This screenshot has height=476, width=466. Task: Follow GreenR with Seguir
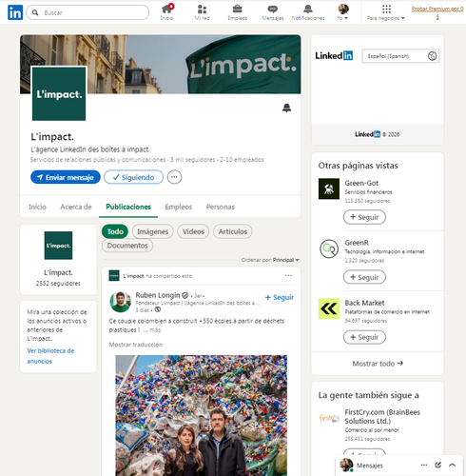(x=364, y=277)
